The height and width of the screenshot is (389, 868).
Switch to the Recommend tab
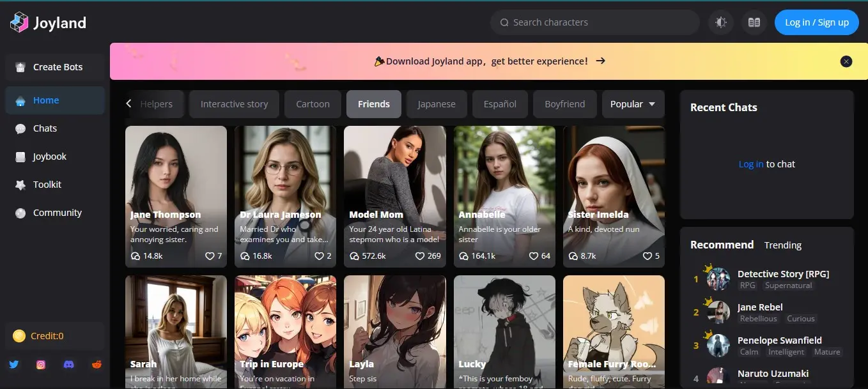pos(722,245)
